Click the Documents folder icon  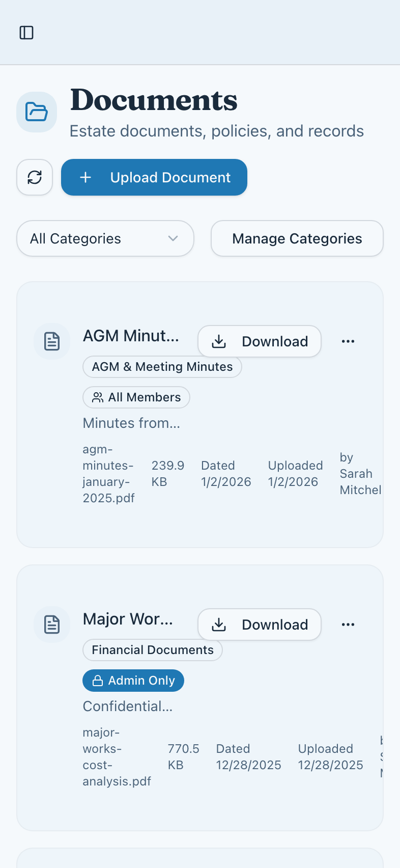37,112
